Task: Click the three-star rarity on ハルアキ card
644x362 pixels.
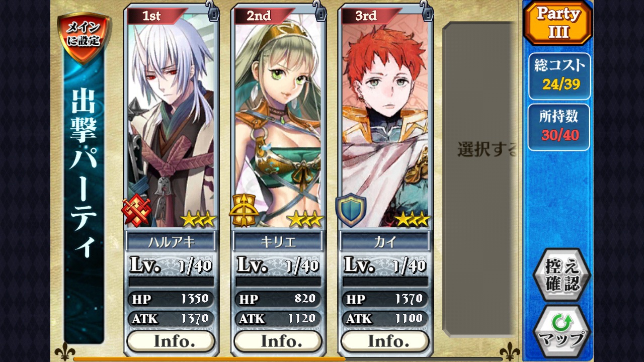Action: [199, 219]
